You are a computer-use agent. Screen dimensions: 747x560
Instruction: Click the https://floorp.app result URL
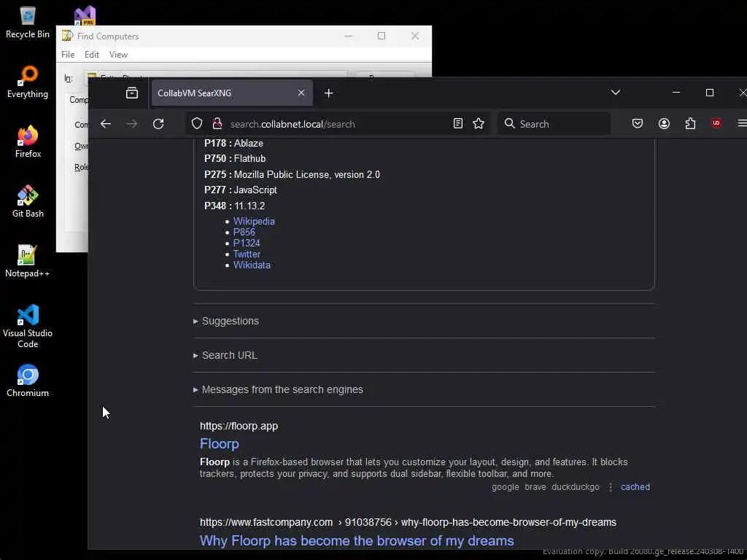click(x=239, y=426)
